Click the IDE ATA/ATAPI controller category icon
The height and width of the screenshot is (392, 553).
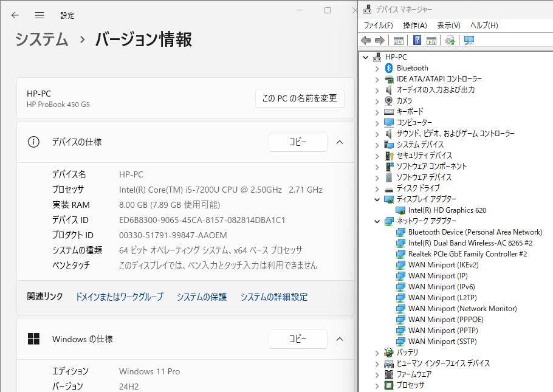click(389, 79)
